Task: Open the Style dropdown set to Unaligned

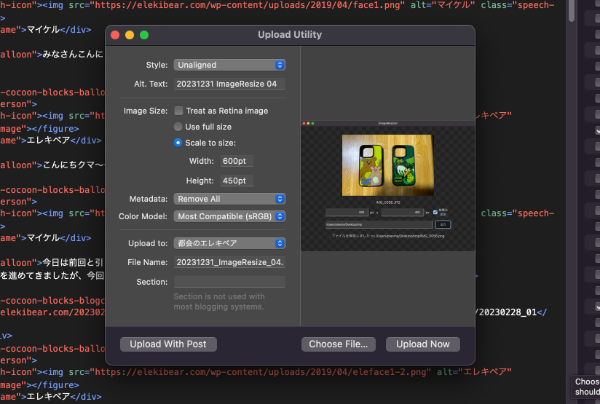Action: coord(230,65)
